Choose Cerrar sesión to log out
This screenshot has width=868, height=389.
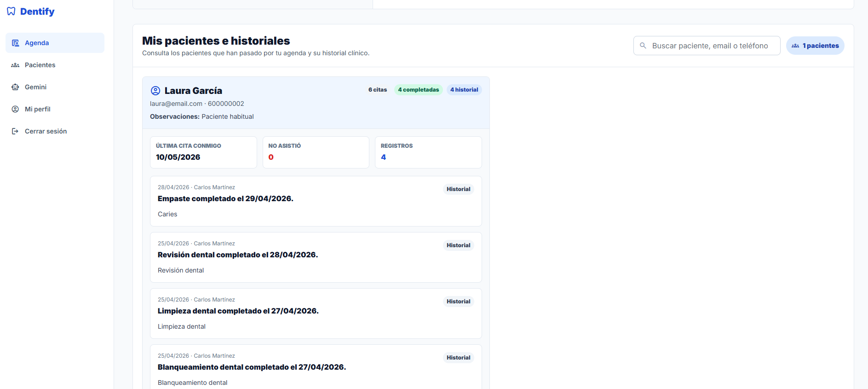click(x=55, y=131)
